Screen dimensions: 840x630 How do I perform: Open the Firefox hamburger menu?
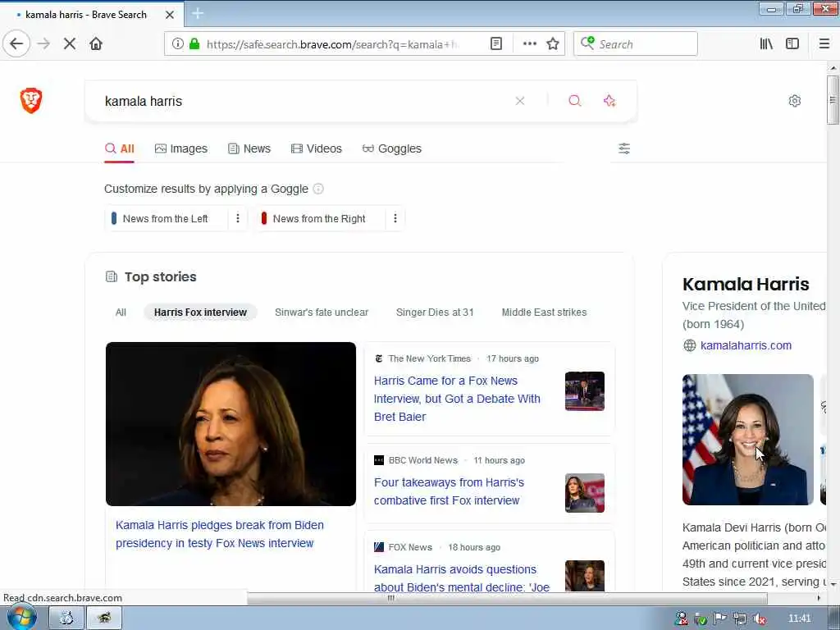click(824, 44)
